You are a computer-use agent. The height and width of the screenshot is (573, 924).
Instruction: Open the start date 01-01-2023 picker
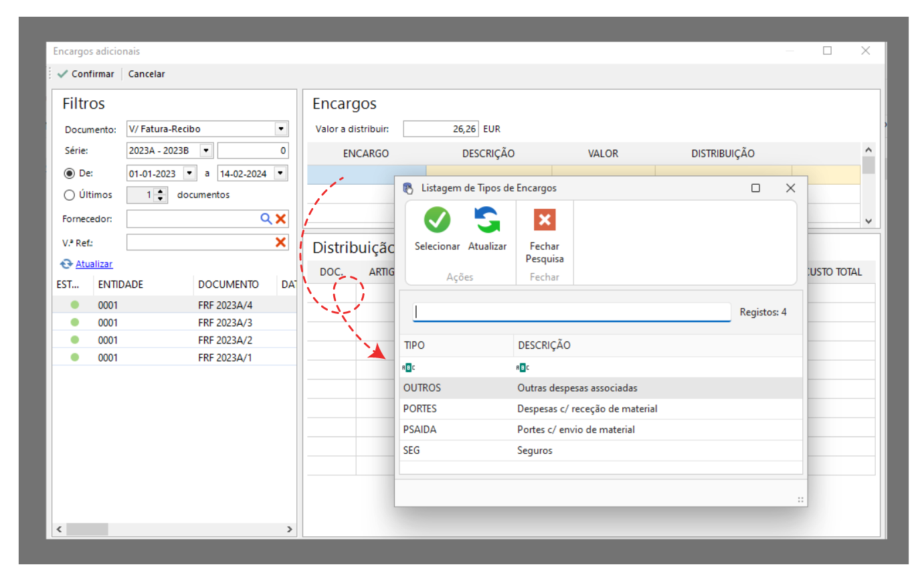point(190,173)
